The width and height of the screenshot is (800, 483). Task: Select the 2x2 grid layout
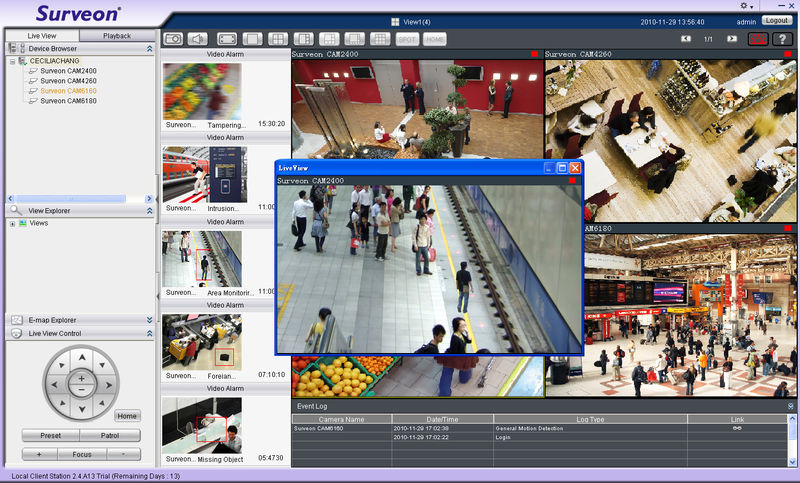pyautogui.click(x=278, y=39)
